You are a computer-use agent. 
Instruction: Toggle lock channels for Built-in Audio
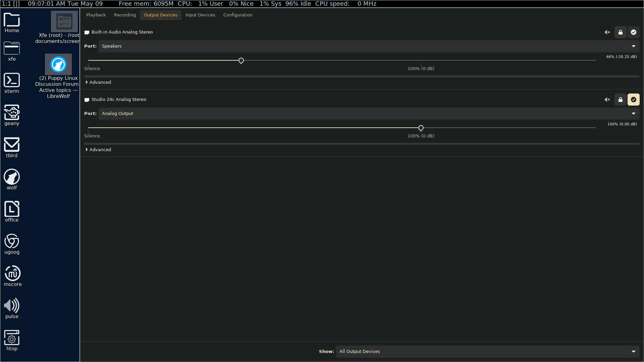(621, 32)
